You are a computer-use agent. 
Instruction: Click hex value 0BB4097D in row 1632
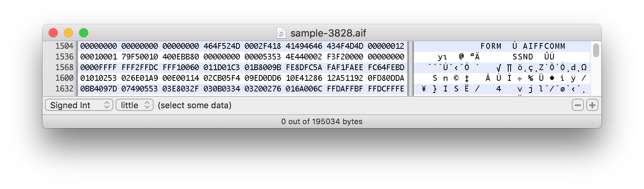98,89
